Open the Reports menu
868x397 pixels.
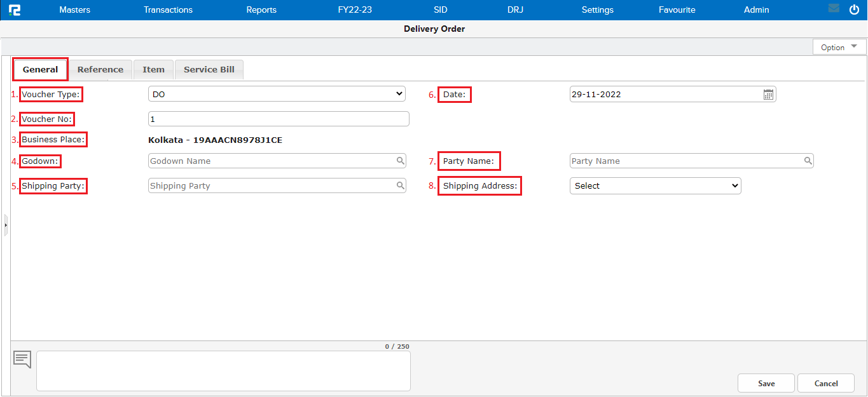coord(261,10)
